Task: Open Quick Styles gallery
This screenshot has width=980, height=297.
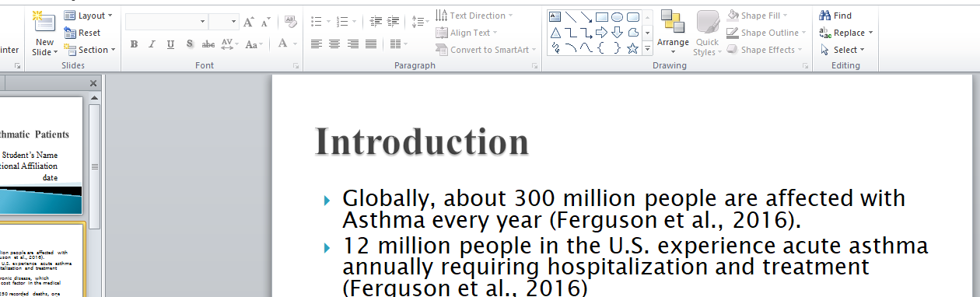Action: click(x=707, y=33)
